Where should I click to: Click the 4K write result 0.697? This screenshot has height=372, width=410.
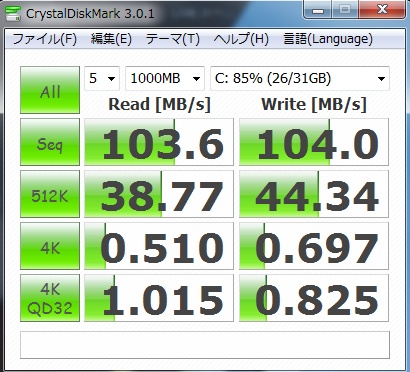point(314,246)
